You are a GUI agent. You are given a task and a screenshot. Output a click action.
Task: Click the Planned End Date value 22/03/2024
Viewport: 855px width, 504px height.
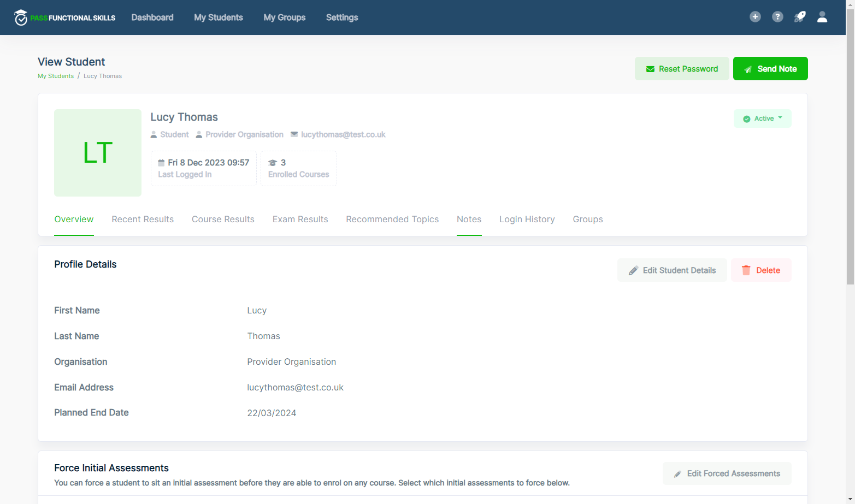pos(272,413)
